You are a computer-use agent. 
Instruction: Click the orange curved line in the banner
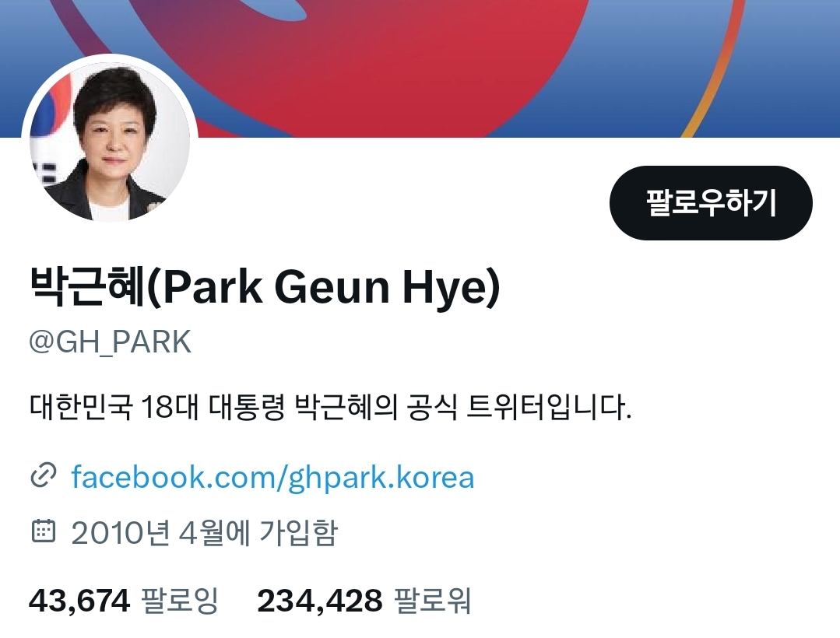[x=714, y=69]
